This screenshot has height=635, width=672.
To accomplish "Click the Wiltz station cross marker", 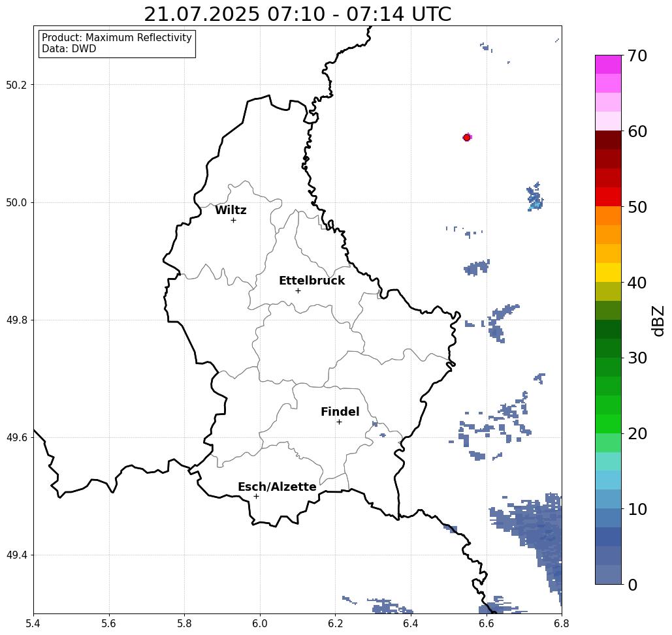I will point(233,221).
